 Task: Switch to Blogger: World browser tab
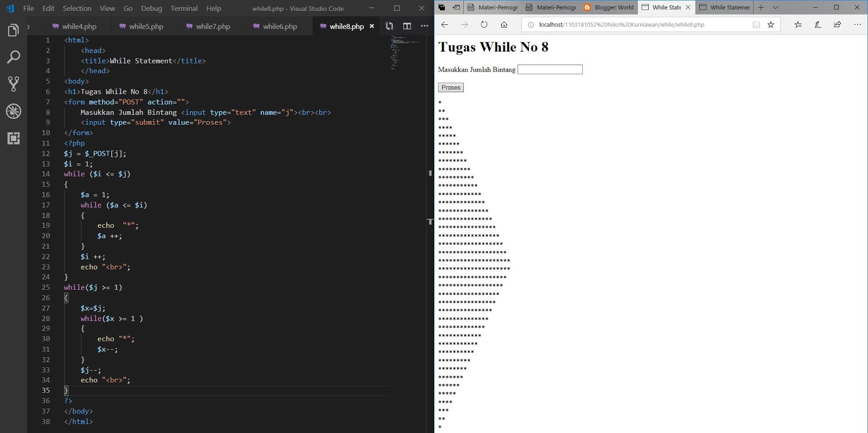(609, 8)
